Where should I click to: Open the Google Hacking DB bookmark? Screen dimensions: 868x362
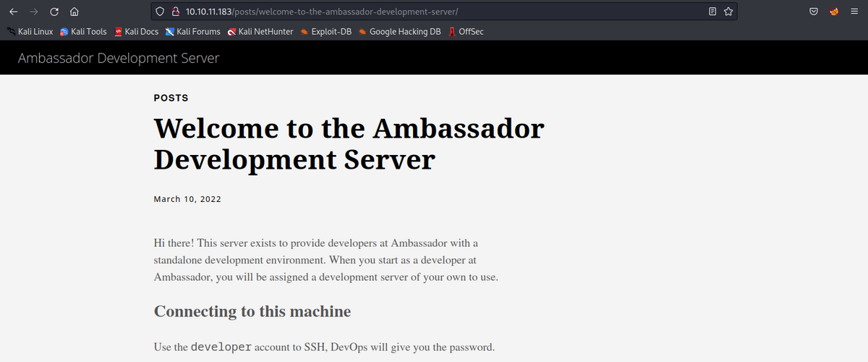399,32
